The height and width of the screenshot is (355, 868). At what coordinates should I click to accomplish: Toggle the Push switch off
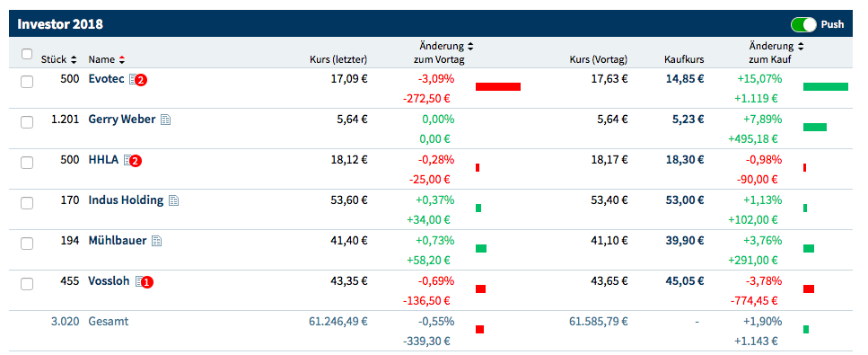click(803, 24)
